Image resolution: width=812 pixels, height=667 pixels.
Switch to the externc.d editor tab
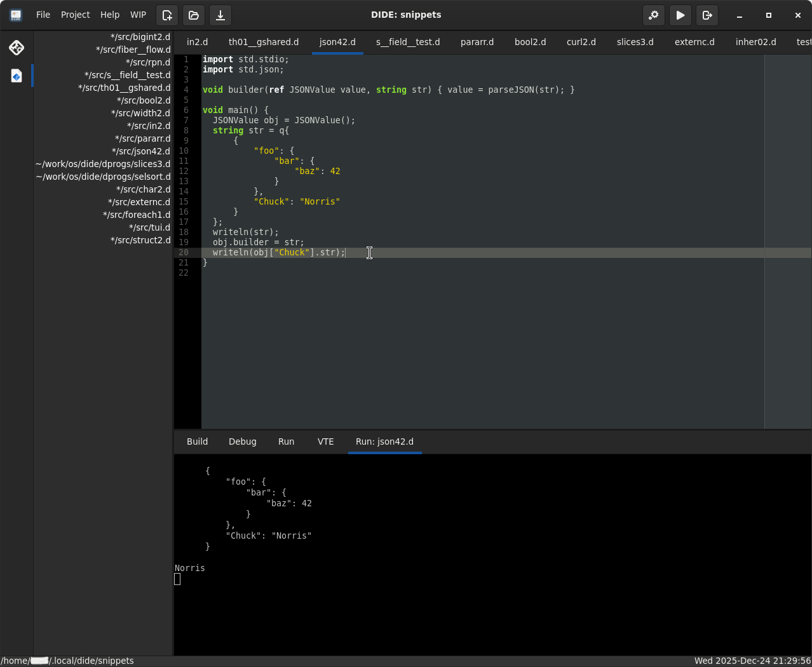694,42
